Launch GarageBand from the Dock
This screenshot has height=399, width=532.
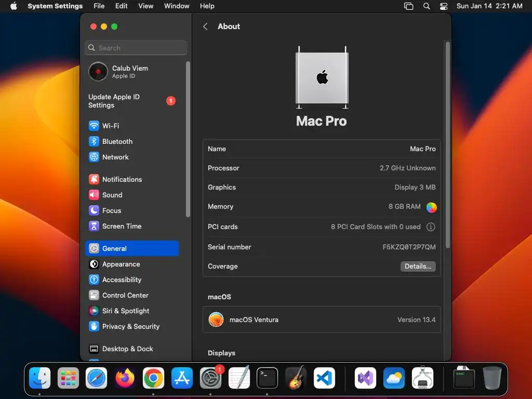(296, 378)
